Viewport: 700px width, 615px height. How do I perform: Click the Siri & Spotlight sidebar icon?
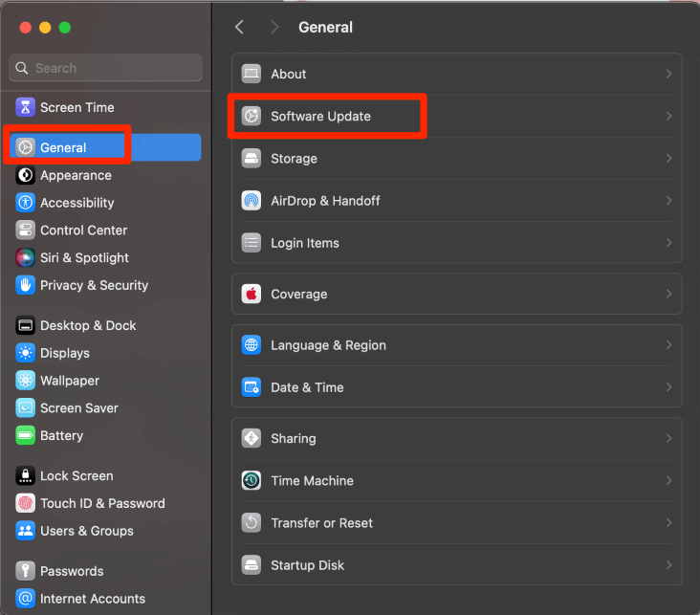coord(25,257)
